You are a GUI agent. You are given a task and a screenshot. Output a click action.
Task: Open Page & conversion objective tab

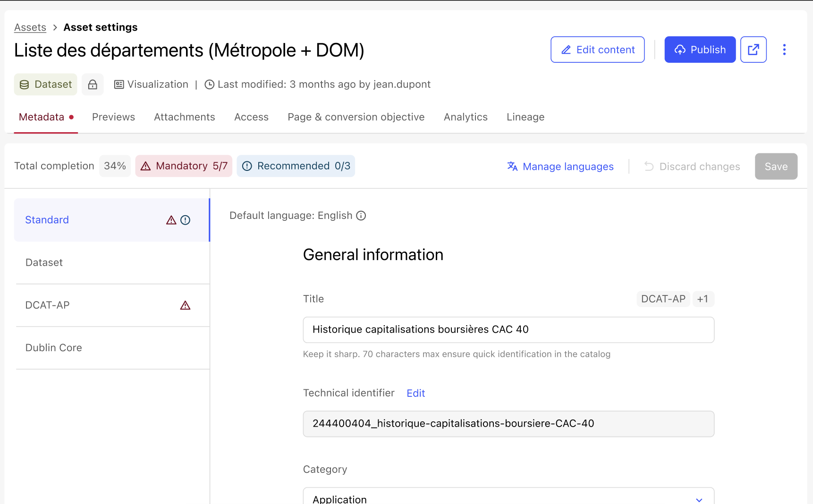[x=356, y=117]
